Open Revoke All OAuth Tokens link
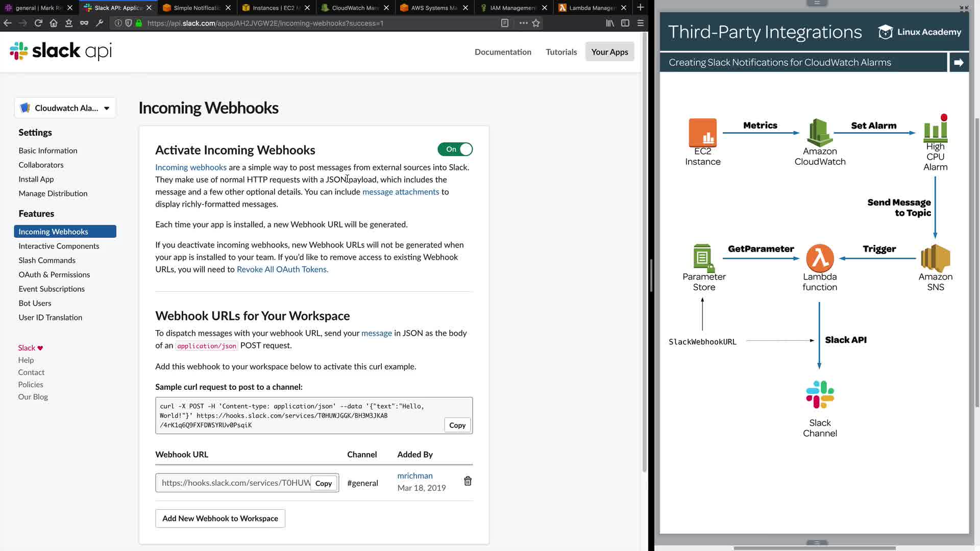The height and width of the screenshot is (551, 980). (x=282, y=269)
